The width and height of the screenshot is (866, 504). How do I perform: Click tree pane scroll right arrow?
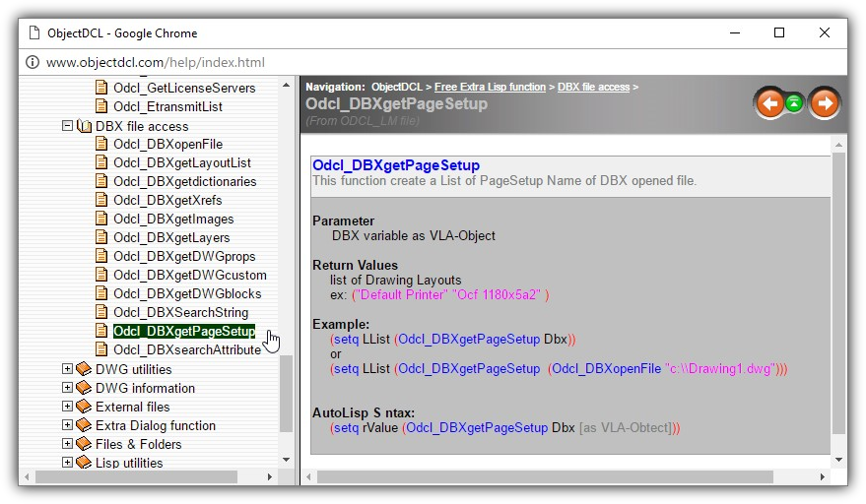coord(270,477)
